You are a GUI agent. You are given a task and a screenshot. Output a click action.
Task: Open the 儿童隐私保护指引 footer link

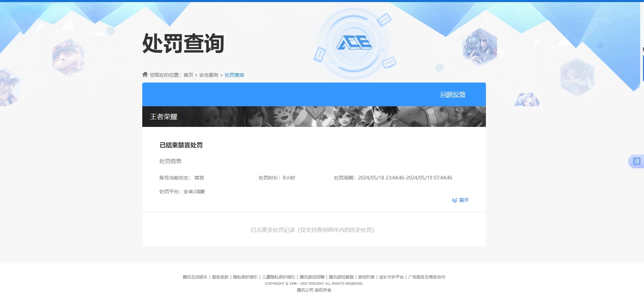279,277
